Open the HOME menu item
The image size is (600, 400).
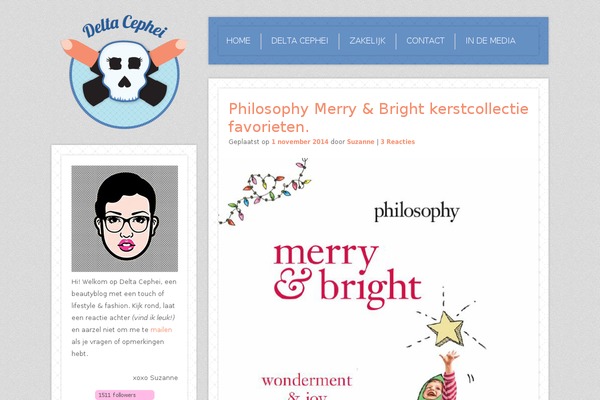coord(238,41)
